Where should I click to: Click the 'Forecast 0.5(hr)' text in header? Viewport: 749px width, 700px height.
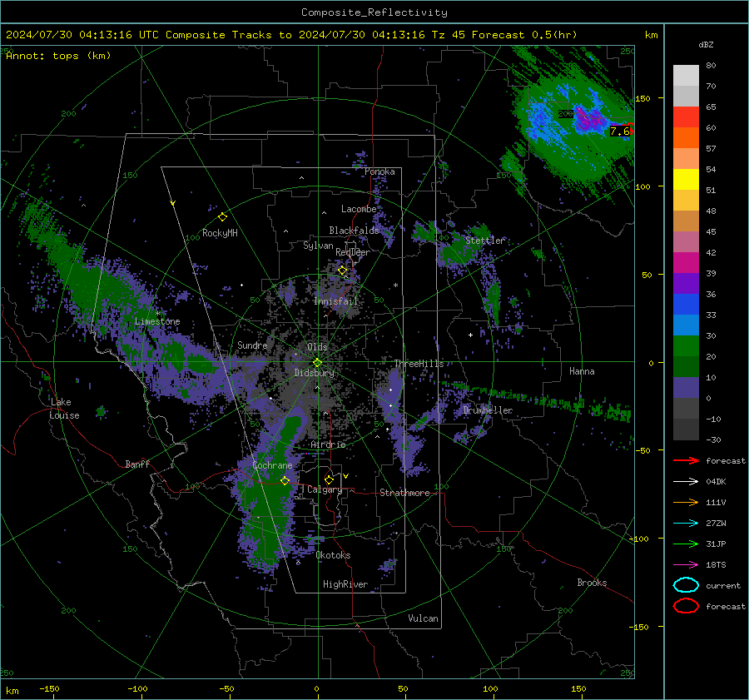click(x=524, y=35)
